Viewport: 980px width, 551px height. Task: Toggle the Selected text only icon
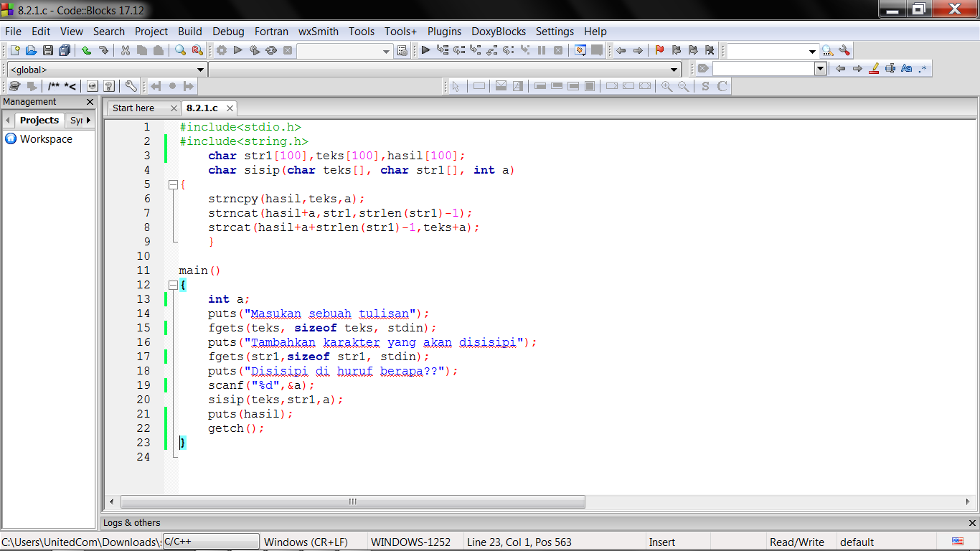(x=890, y=68)
